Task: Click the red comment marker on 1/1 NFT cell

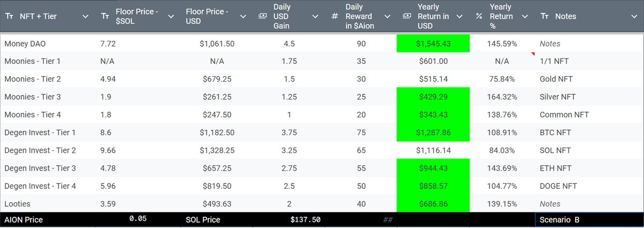Action: point(533,54)
